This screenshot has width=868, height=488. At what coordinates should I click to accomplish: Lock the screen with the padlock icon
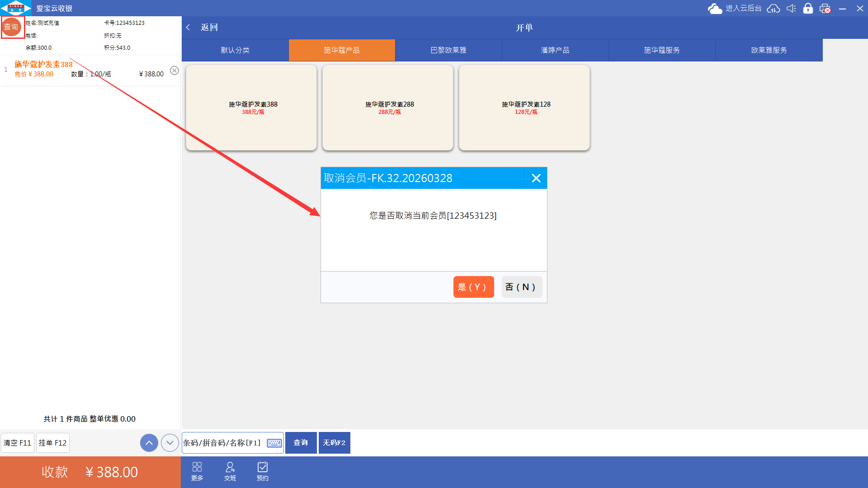point(808,9)
